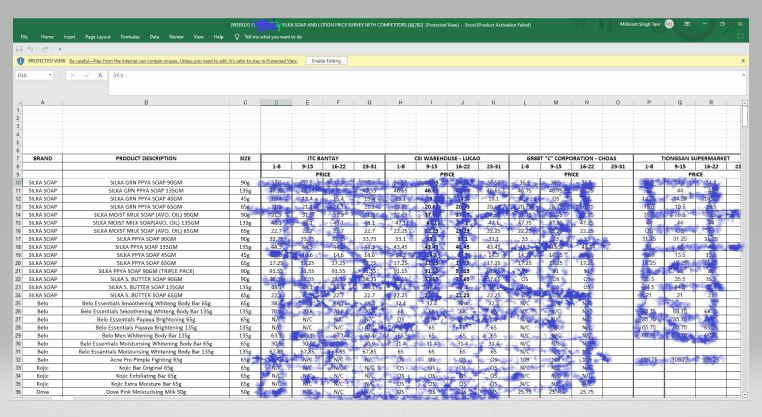Click the Save icon in quick access toolbar
Screen dimensions: 762x417
19,49
